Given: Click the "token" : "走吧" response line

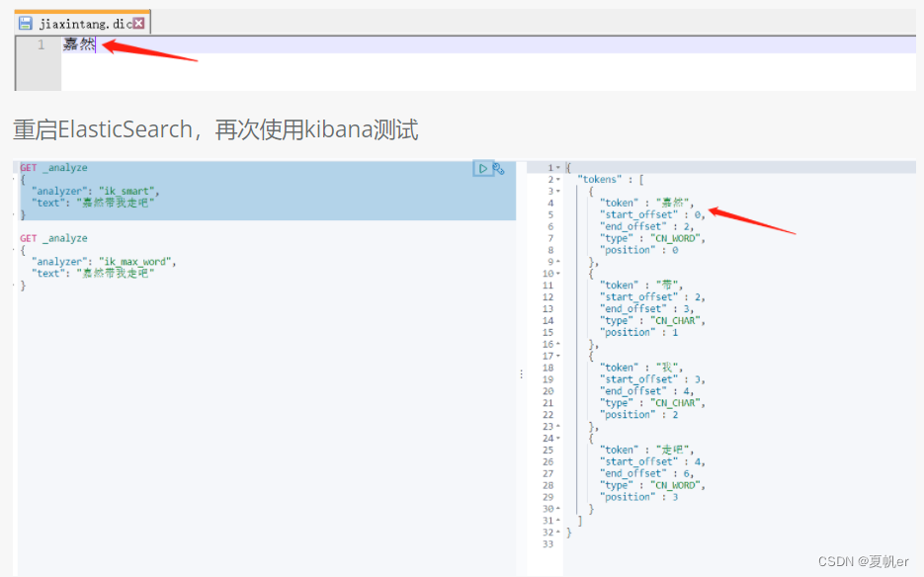Looking at the screenshot, I should click(x=647, y=450).
